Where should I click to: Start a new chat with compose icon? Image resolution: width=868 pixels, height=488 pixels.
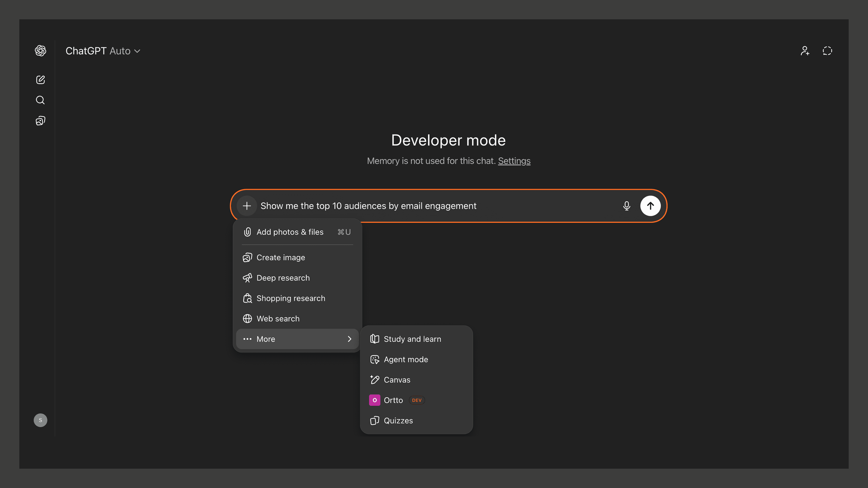pos(40,80)
